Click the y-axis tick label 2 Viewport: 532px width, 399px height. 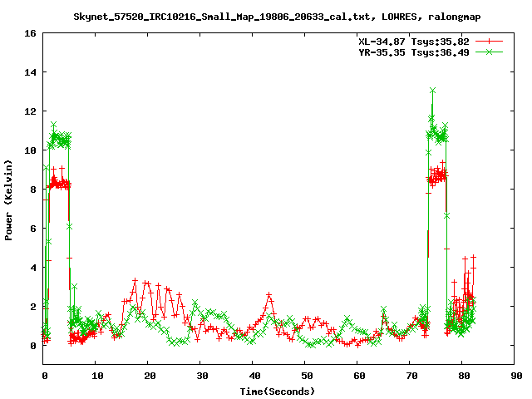pyautogui.click(x=33, y=307)
